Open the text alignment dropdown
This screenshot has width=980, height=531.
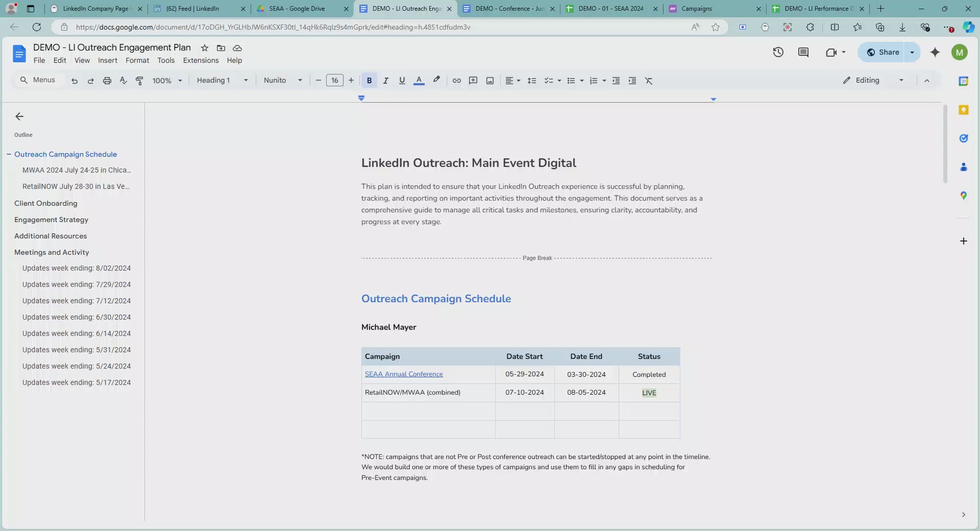512,81
